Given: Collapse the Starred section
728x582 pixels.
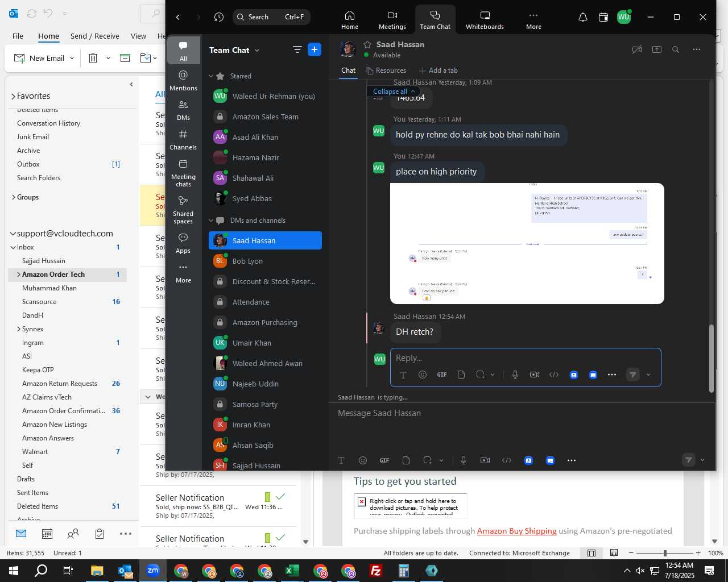Looking at the screenshot, I should [x=211, y=76].
